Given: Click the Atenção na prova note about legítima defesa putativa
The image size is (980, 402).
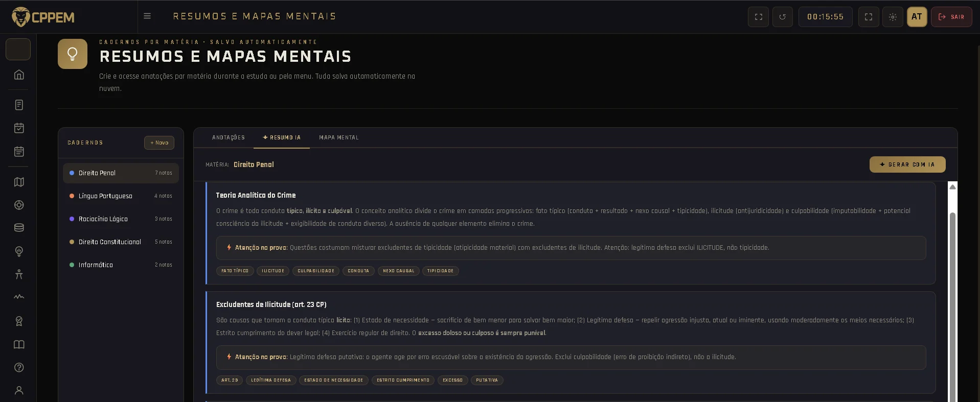Looking at the screenshot, I should 571,357.
